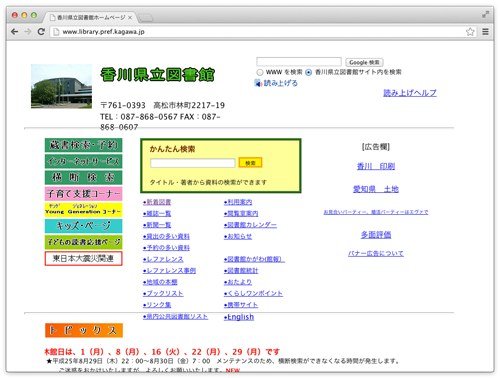Open the Chrome hamburger menu
Viewport: 500px width, 378px height.
click(485, 32)
